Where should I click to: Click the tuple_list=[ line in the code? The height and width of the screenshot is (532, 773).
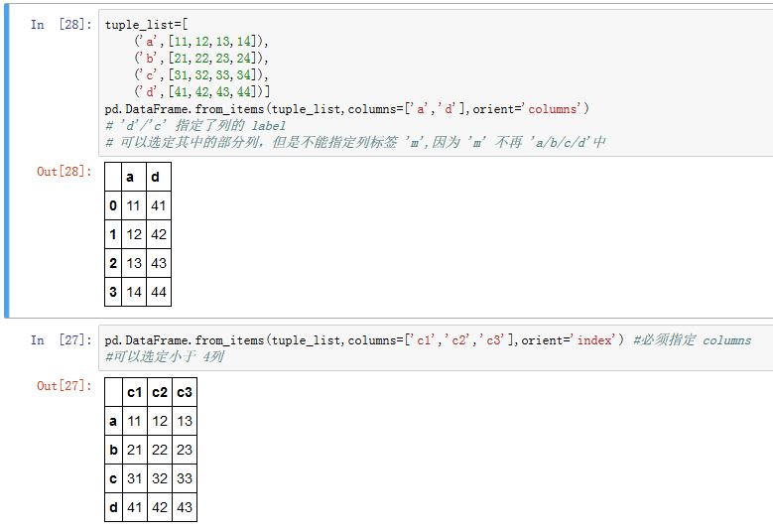click(138, 25)
